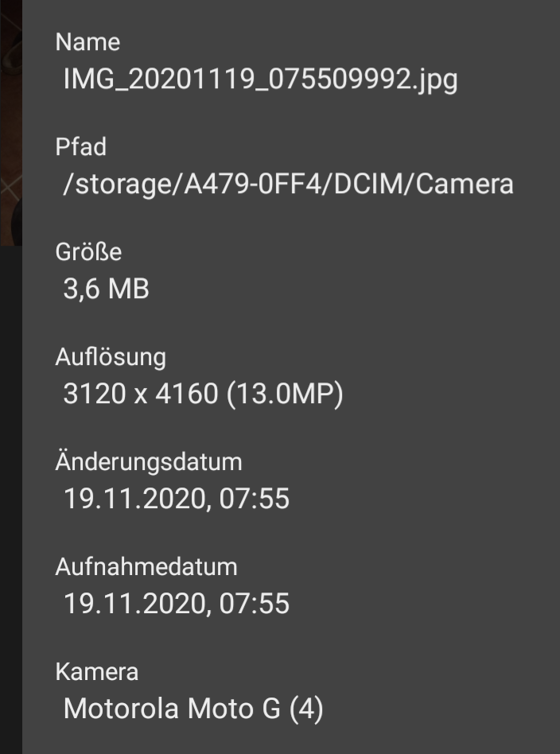Viewport: 560px width, 754px height.
Task: Tap the Änderungsdatum label
Action: click(x=149, y=462)
